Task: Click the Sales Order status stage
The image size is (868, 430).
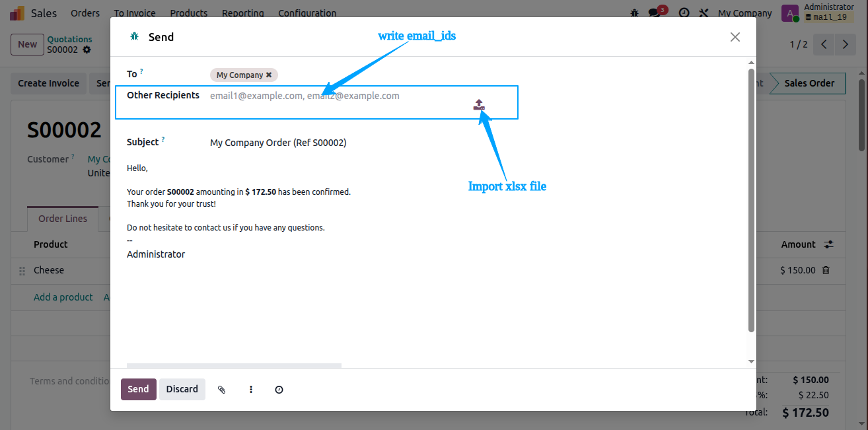Action: click(x=809, y=83)
